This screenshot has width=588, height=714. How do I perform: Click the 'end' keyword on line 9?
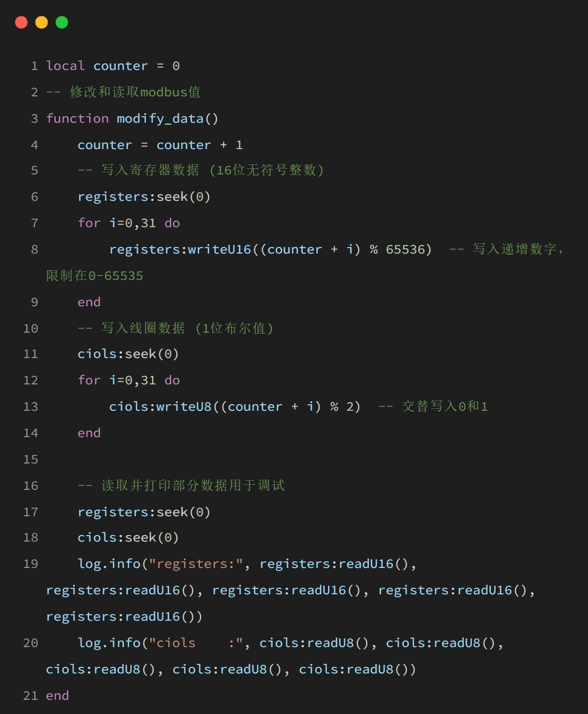[x=89, y=302]
